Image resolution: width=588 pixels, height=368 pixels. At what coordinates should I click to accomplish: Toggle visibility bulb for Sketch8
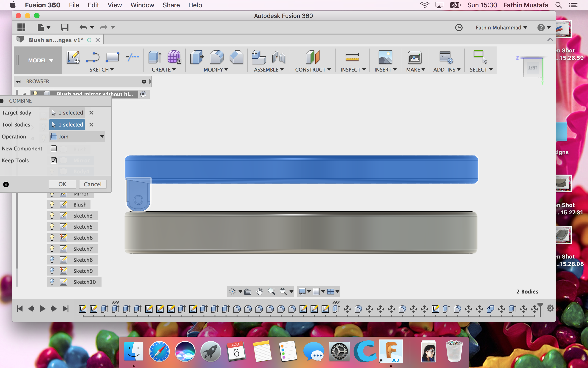(52, 259)
